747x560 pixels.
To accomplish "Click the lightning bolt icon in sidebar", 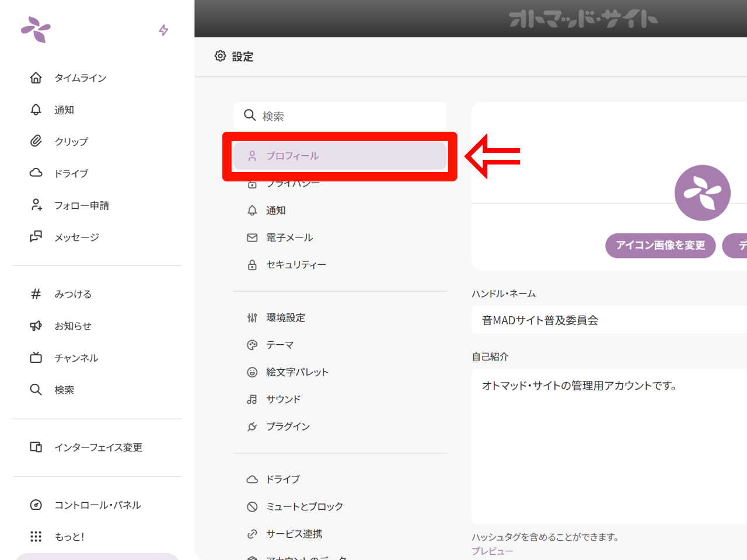I will 163,30.
